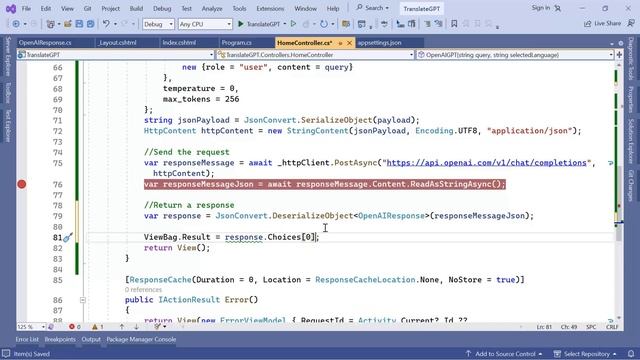The height and width of the screenshot is (360, 640).
Task: Open the Output panel tab
Action: 91,340
